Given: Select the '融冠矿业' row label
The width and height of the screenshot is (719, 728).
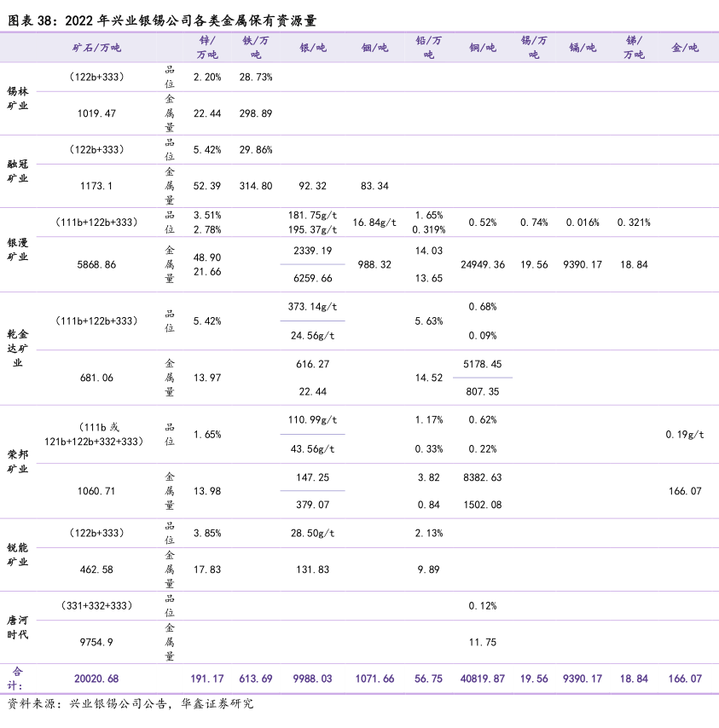Looking at the screenshot, I should (x=18, y=171).
